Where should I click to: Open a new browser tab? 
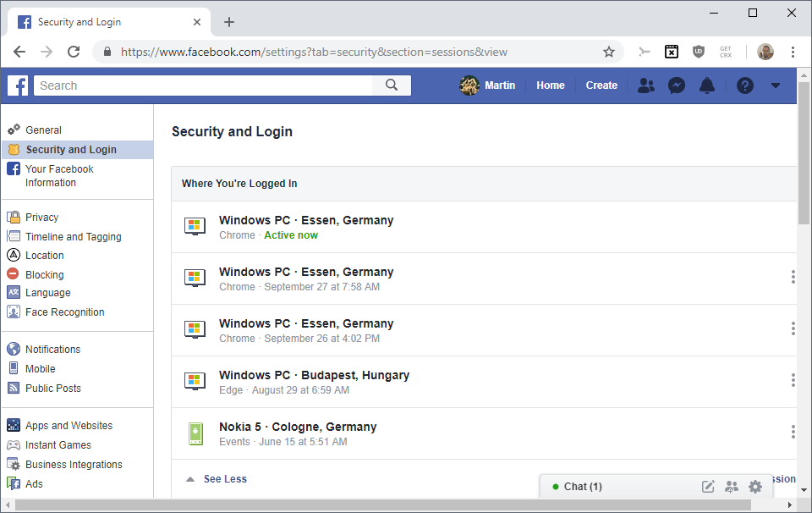229,22
